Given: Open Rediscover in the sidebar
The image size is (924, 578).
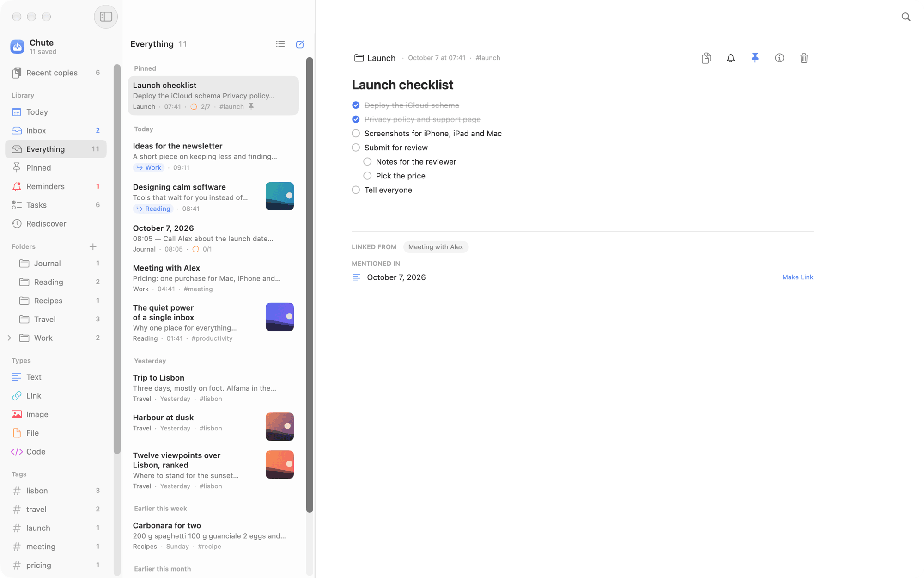Looking at the screenshot, I should pos(55,223).
